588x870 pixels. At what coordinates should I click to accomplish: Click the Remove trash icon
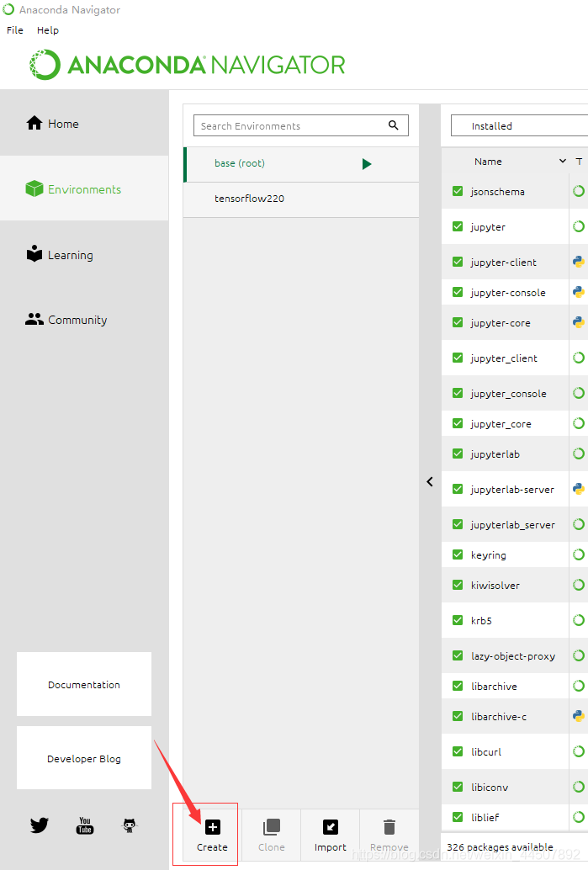389,827
